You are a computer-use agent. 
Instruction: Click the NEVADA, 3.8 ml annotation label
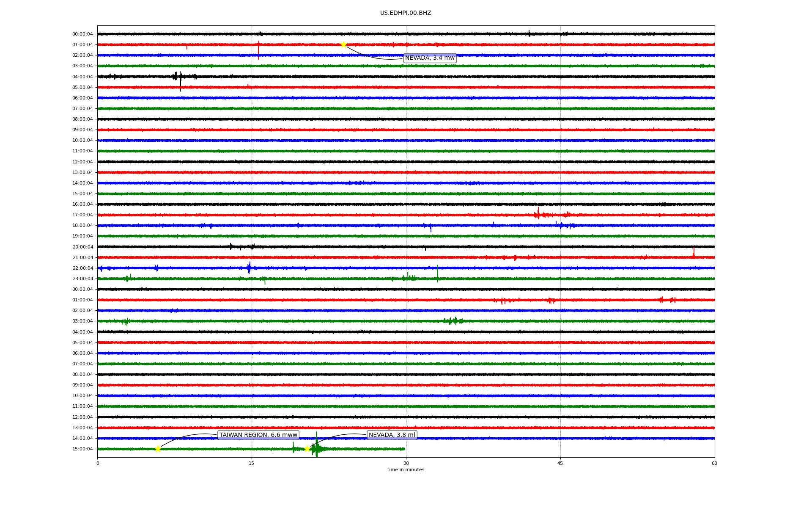(392, 435)
